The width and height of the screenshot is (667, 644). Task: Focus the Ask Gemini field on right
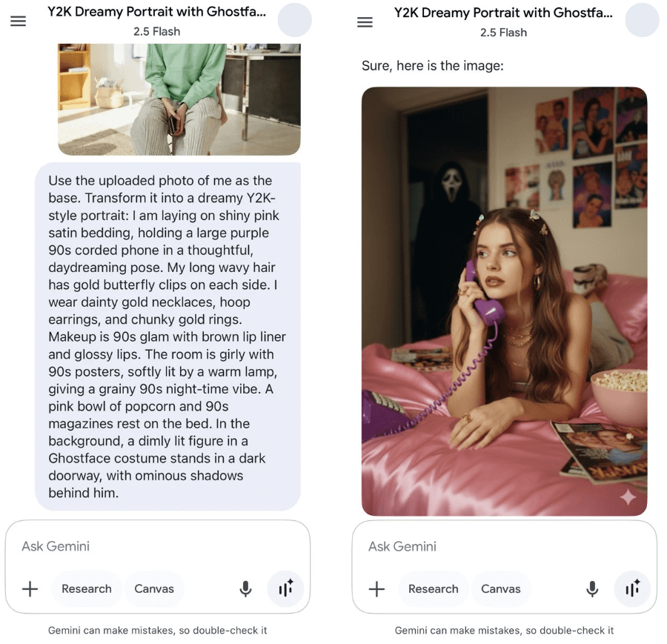[505, 546]
